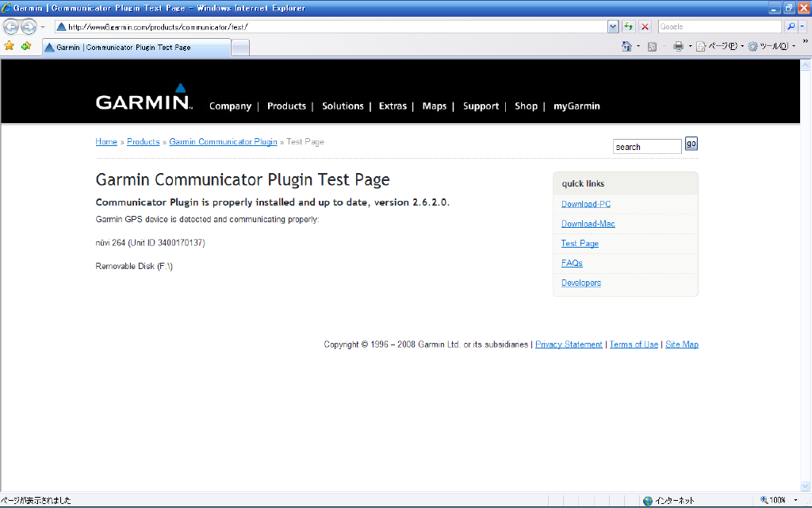Click the Removable Disk (F:\) text

click(134, 266)
